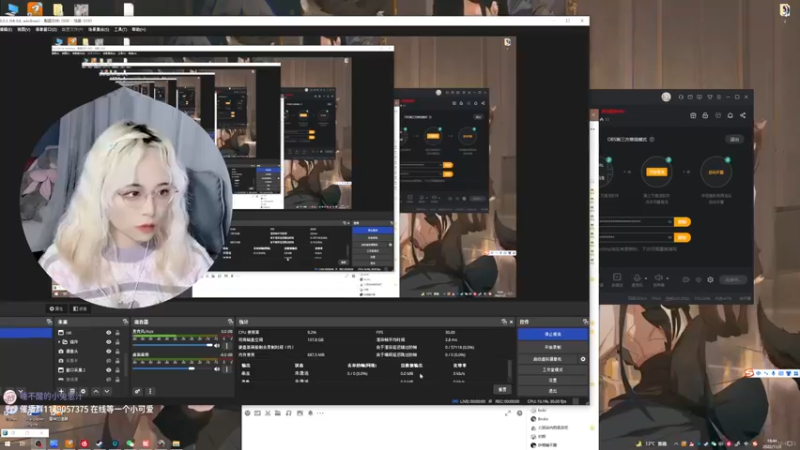
Task: Open advanced audio properties gear in mixer
Action: point(138,391)
